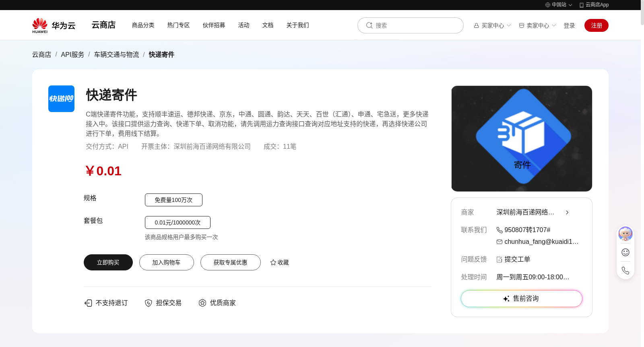This screenshot has width=644, height=347.
Task: Click the phone icon beside 950807转1707#
Action: (500, 230)
